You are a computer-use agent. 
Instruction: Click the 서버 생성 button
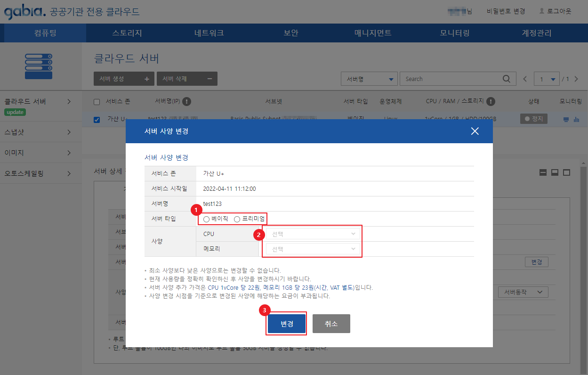click(x=124, y=79)
